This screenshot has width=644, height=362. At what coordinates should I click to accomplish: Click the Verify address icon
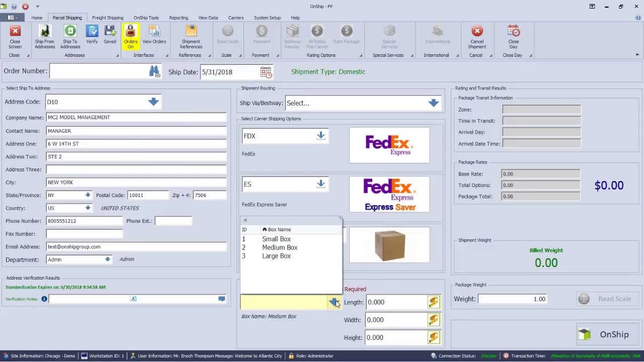point(92,35)
